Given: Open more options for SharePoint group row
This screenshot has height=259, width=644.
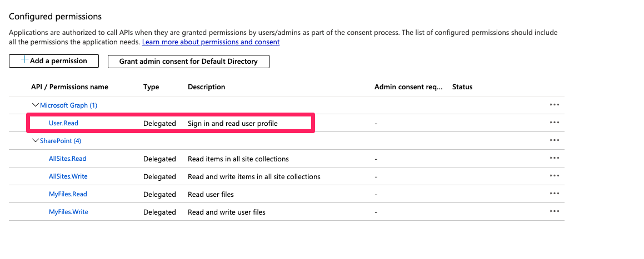Looking at the screenshot, I should (x=554, y=140).
